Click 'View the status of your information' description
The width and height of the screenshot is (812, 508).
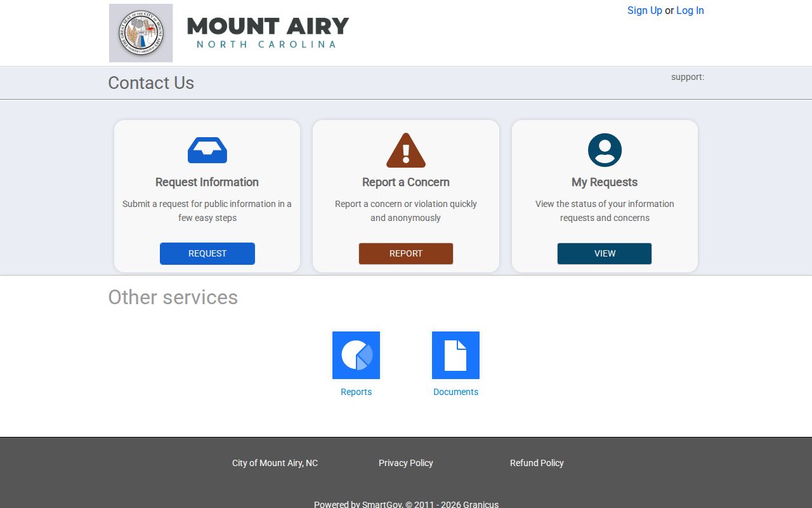(605, 211)
